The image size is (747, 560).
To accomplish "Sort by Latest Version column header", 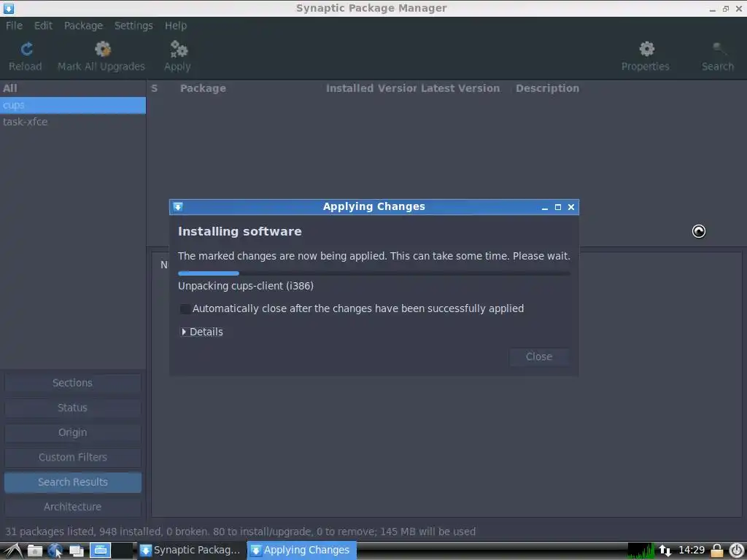I will (460, 88).
